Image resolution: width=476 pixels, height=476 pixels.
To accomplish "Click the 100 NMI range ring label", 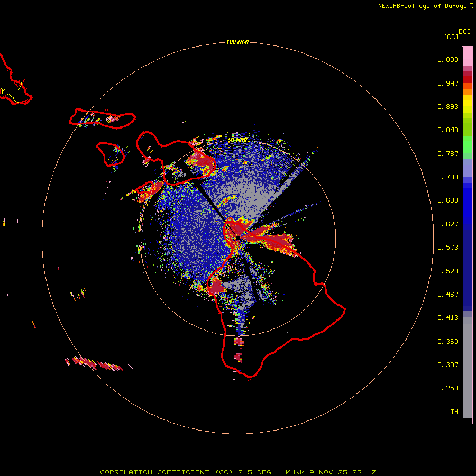I will 237,42.
